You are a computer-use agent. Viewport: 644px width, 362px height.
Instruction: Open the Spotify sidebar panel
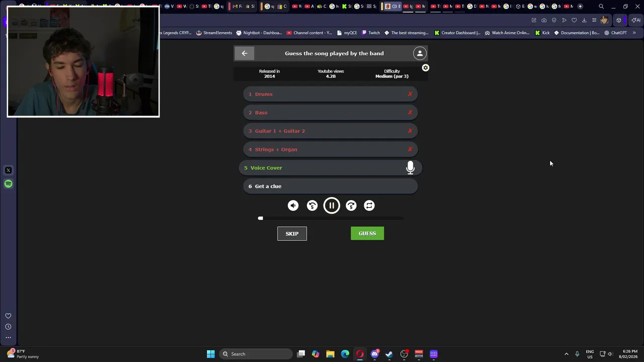coord(8,184)
